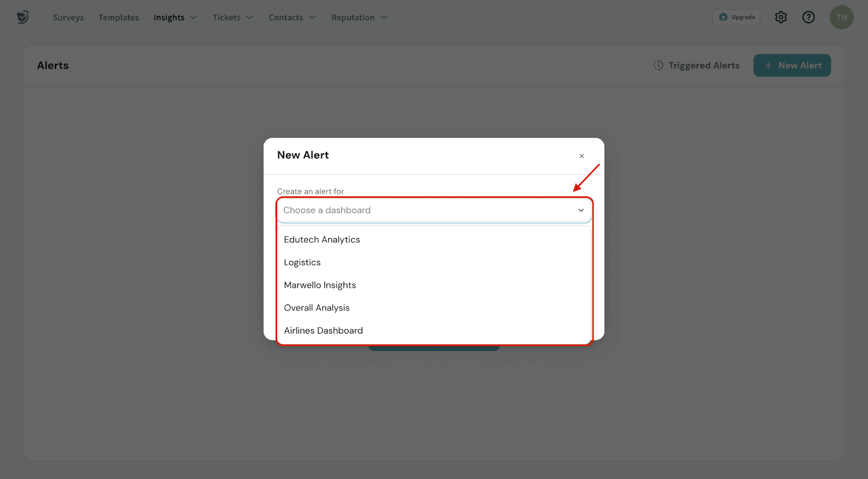The image size is (868, 479).
Task: Select Marwello Insights dashboard option
Action: pos(320,285)
